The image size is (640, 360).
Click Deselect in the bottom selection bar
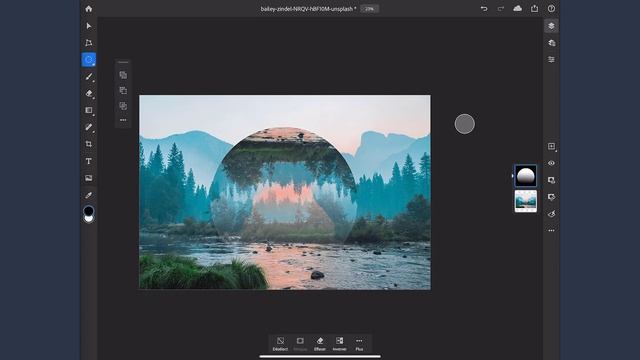(280, 344)
